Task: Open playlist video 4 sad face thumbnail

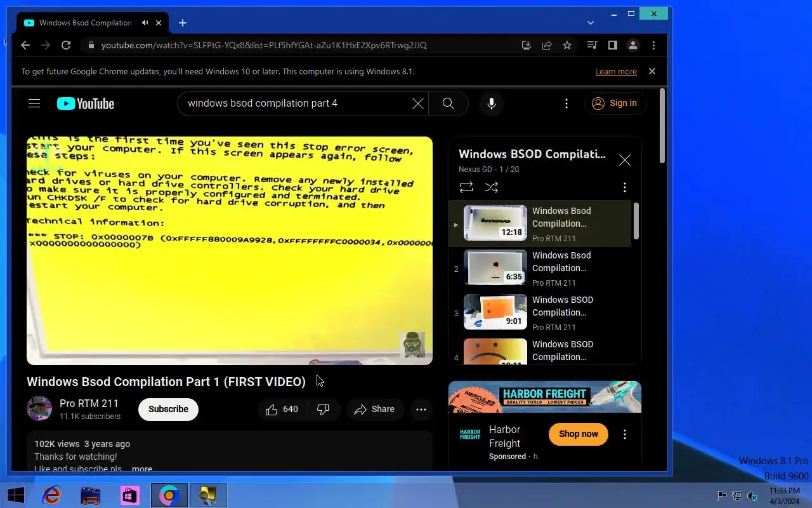Action: point(495,352)
